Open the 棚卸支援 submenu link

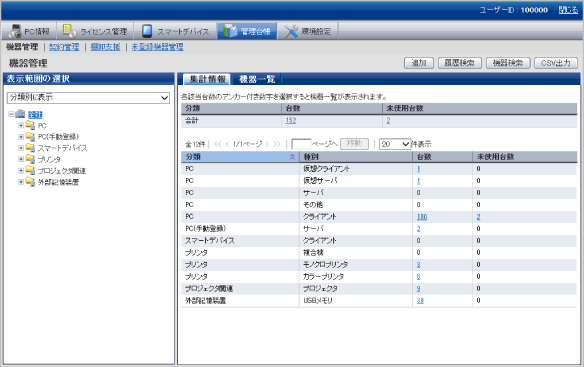105,47
